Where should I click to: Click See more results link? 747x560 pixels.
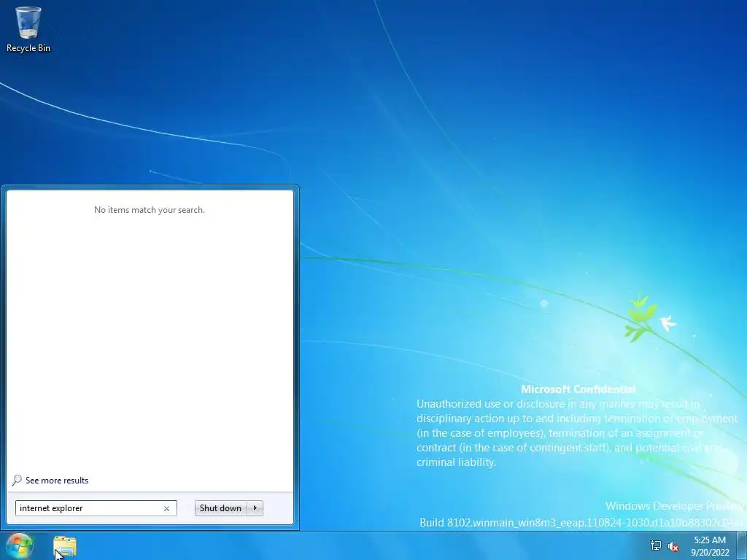pos(57,481)
